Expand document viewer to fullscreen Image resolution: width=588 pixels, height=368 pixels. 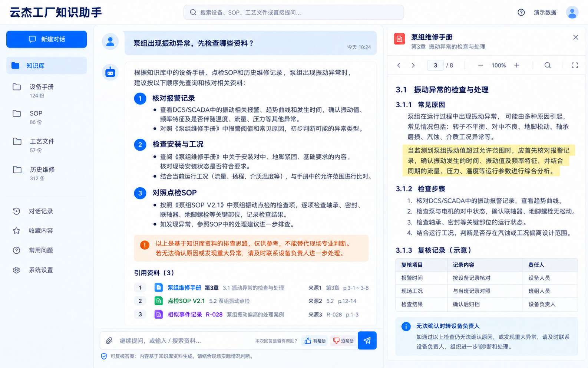[575, 65]
